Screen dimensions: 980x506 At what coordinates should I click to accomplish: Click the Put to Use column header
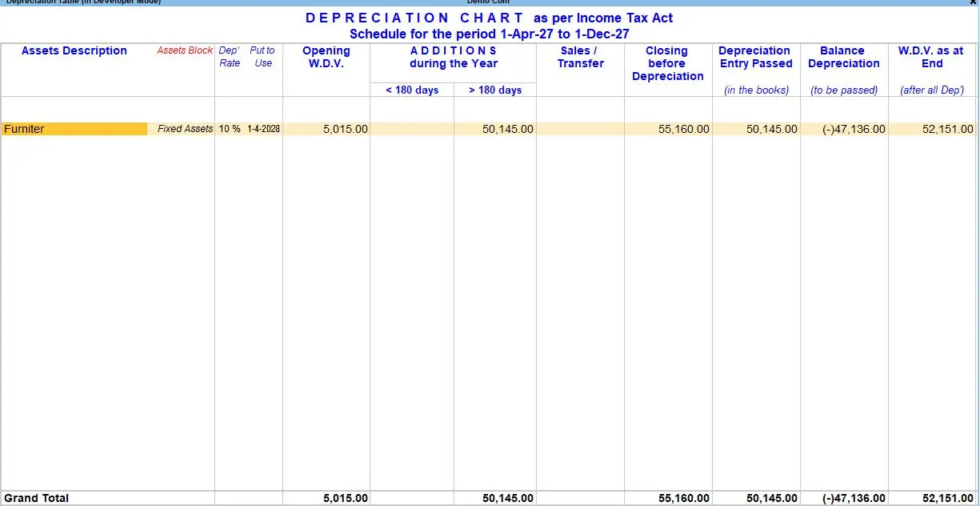coord(262,57)
